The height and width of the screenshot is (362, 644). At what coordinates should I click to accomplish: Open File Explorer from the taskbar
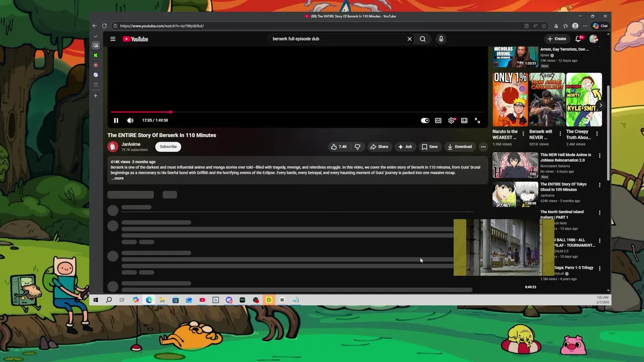(x=162, y=300)
